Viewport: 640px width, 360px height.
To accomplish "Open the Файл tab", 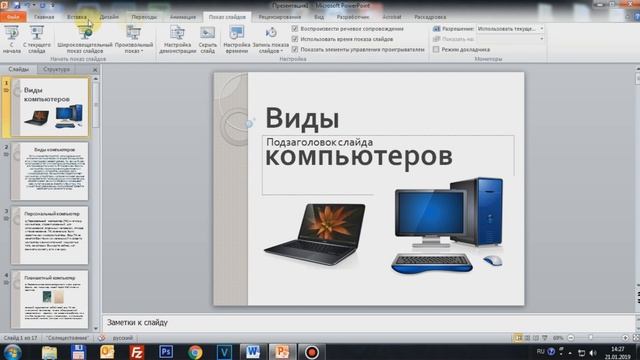I will pos(13,17).
